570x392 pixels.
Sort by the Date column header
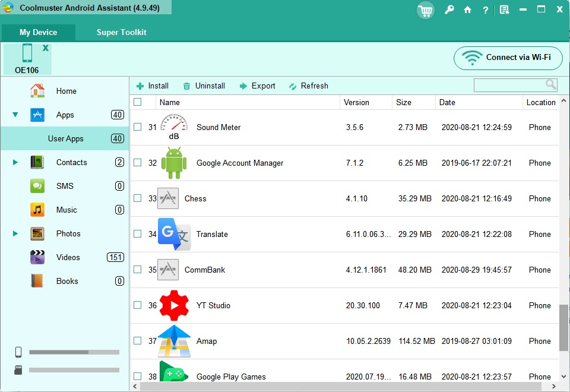pyautogui.click(x=479, y=102)
